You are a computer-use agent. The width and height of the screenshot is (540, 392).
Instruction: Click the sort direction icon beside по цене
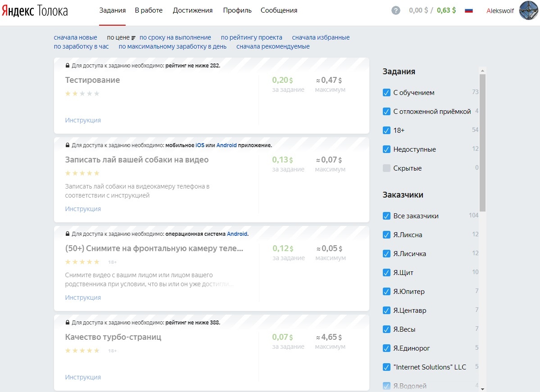(133, 38)
